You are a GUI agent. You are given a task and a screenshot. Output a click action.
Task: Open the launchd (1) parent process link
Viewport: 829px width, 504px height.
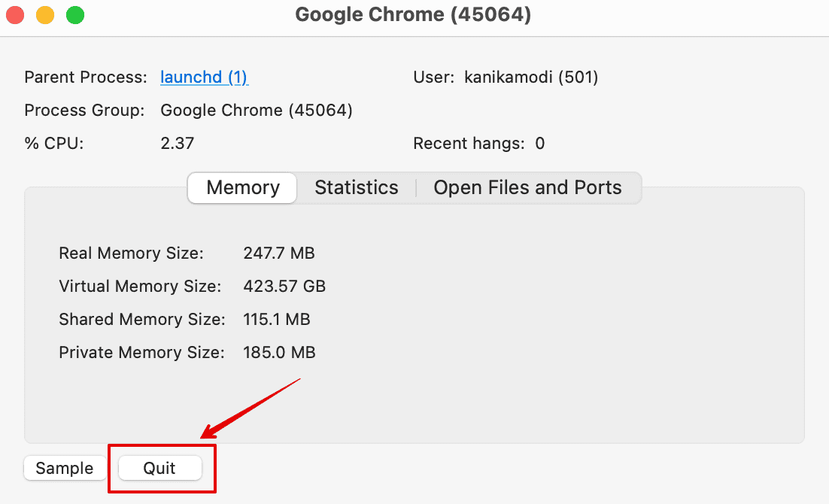click(204, 77)
